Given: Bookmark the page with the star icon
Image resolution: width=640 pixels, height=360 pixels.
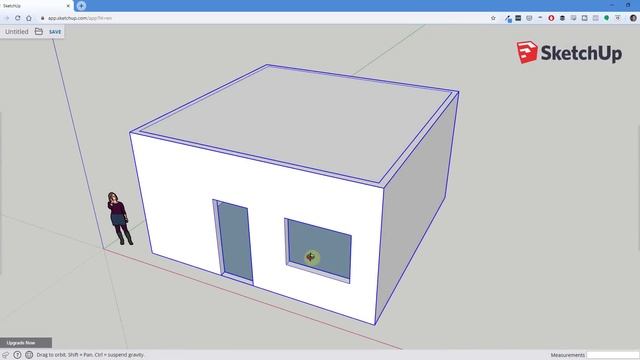Looking at the screenshot, I should (x=493, y=18).
